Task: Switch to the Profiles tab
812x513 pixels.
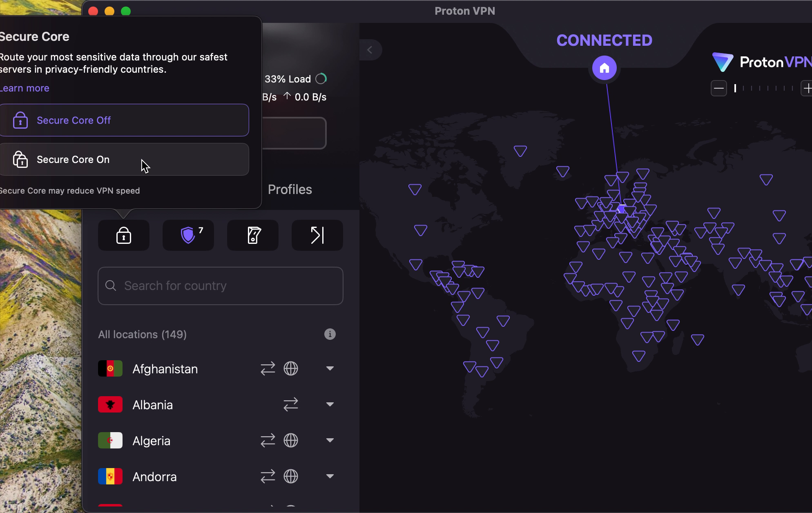Action: (x=290, y=190)
